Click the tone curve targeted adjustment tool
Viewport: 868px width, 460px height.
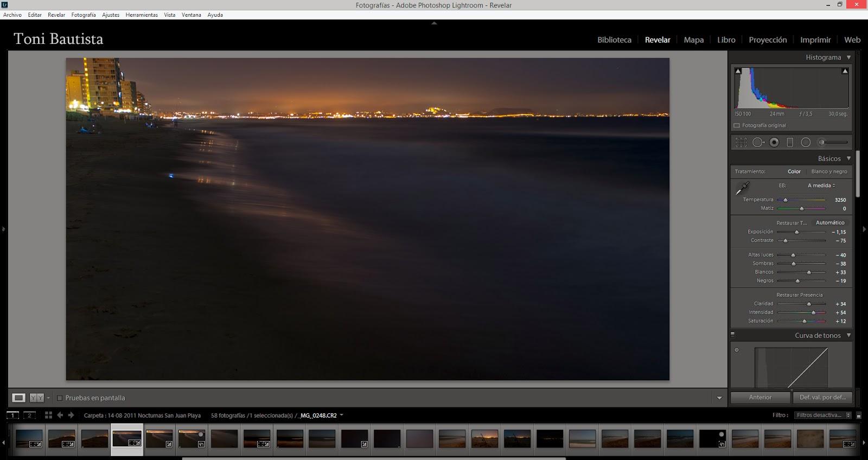737,350
